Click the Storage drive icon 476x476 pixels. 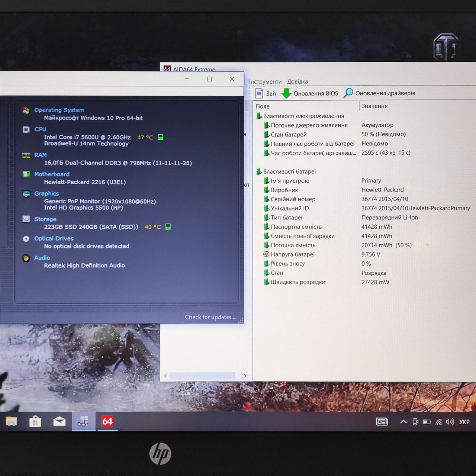(x=26, y=219)
